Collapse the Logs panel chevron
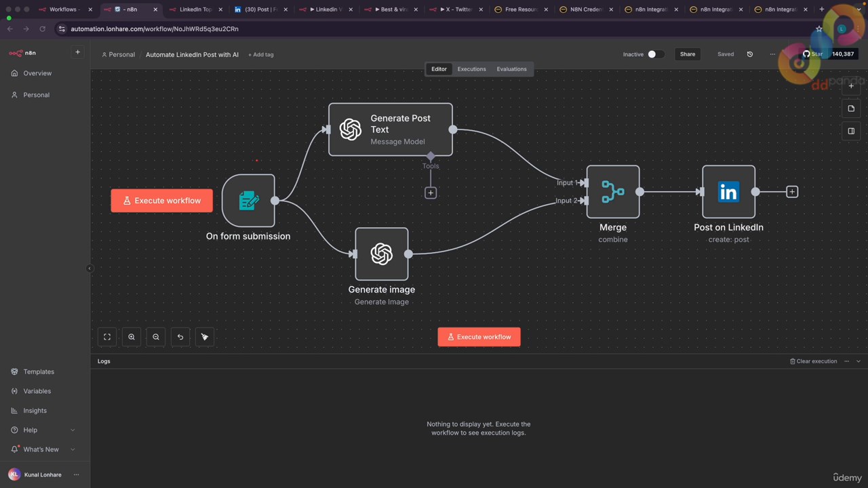This screenshot has height=488, width=868. pos(859,361)
